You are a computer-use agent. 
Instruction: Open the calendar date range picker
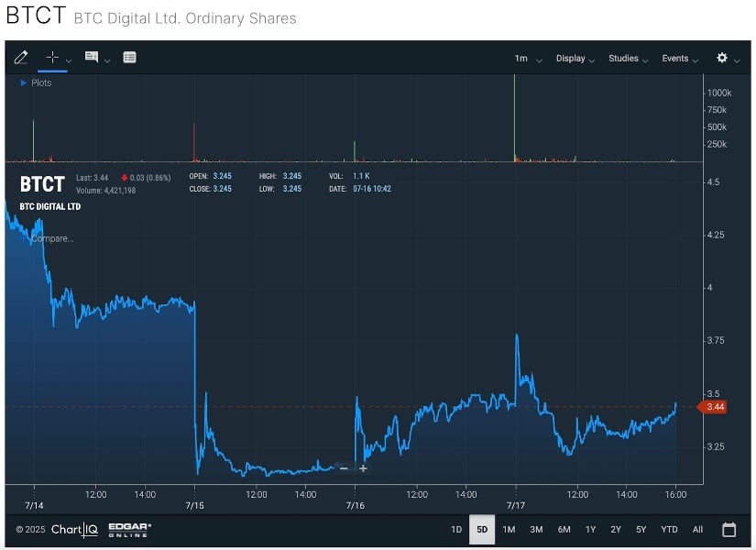pos(729,529)
